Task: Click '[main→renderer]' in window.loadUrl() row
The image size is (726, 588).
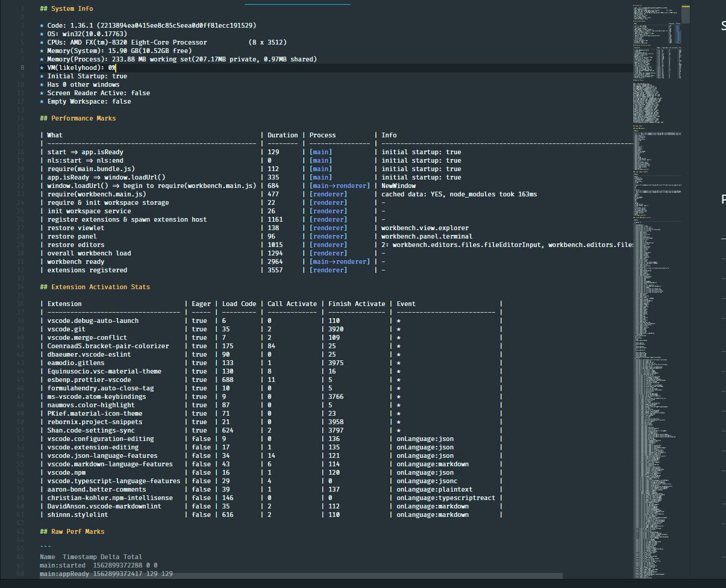Action: point(340,186)
